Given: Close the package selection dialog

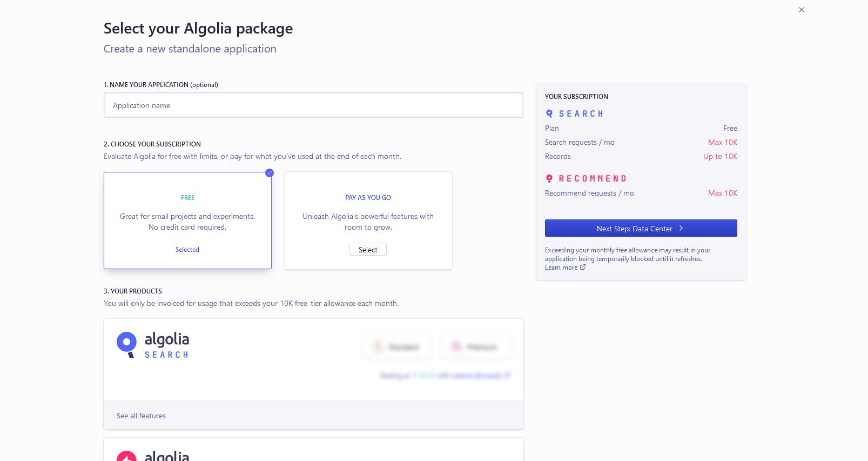Looking at the screenshot, I should pos(802,10).
